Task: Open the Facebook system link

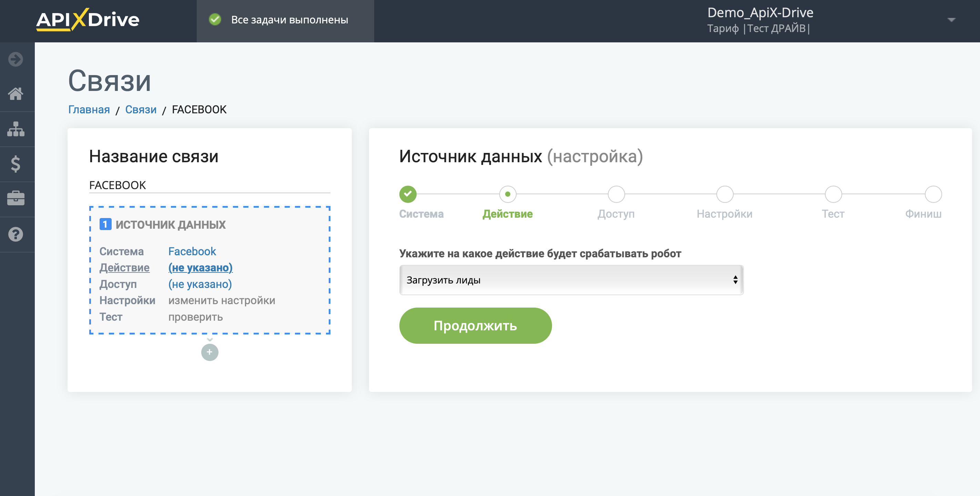Action: click(192, 251)
